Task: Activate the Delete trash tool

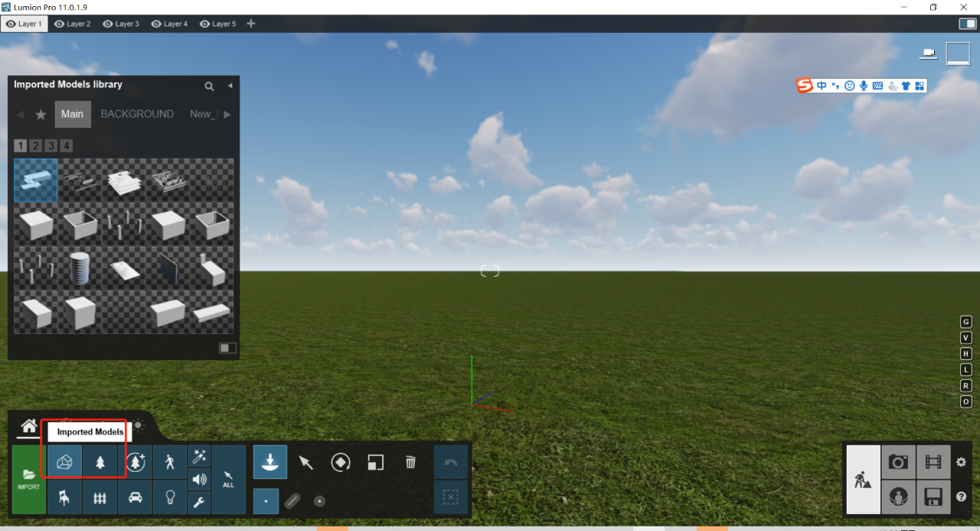Action: click(x=410, y=462)
